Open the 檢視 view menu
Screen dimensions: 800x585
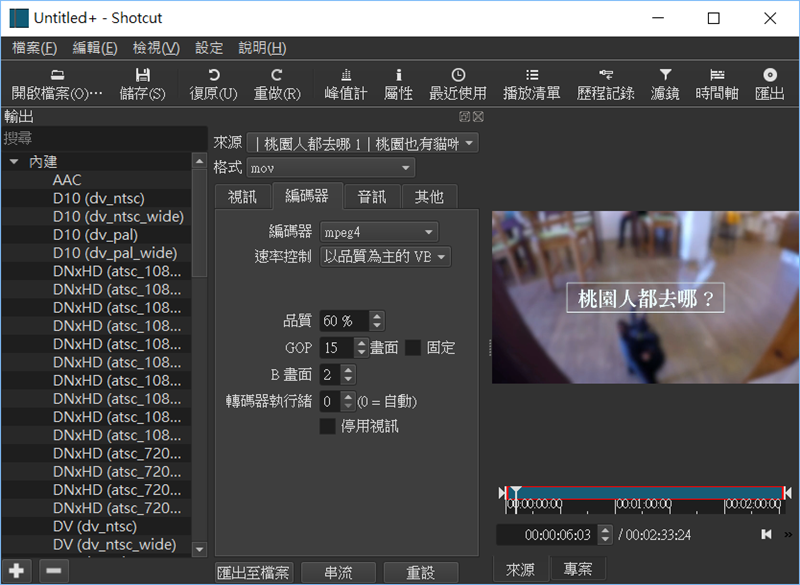point(156,48)
